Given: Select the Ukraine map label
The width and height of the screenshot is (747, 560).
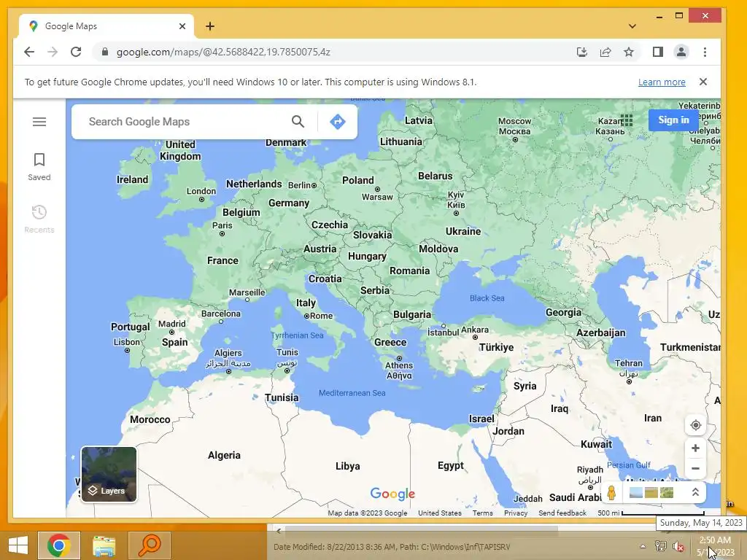Looking at the screenshot, I should coord(463,231).
